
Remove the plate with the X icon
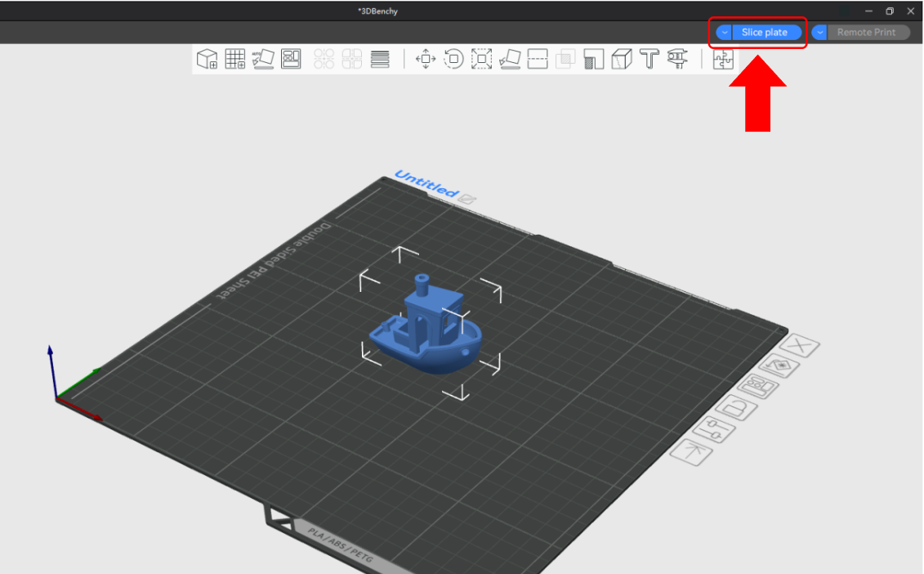coord(800,346)
